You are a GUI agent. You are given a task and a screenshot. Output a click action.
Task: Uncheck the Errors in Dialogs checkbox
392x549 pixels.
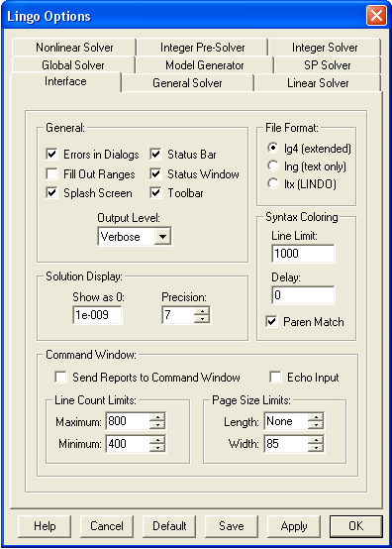[51, 154]
